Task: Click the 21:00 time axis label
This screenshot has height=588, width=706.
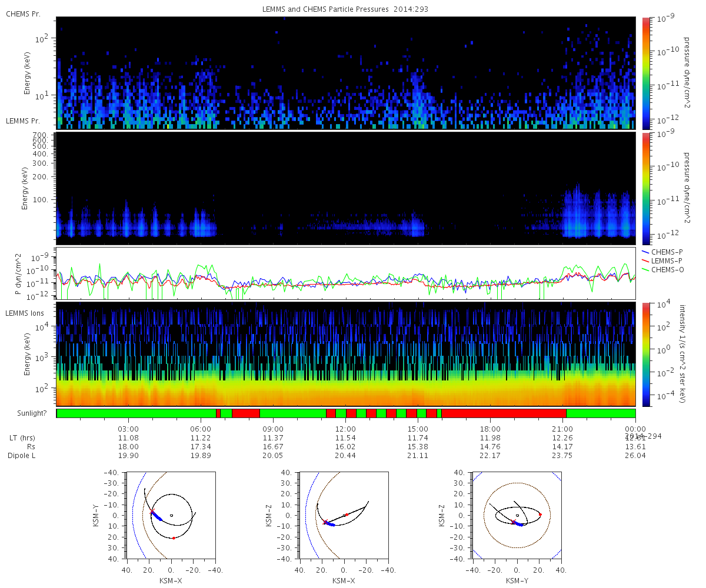Action: (x=563, y=429)
